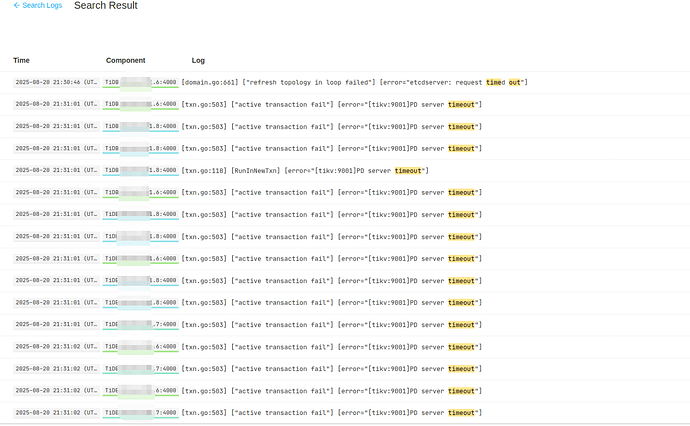Click highlighted timeout in the RunInNewTxn row
The width and height of the screenshot is (690, 426).
click(409, 170)
